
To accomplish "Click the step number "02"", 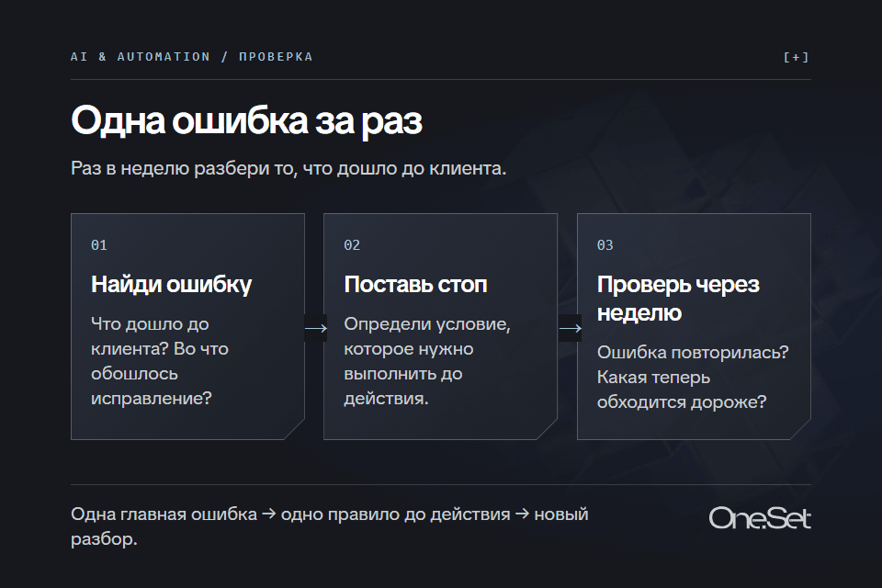I will point(352,245).
